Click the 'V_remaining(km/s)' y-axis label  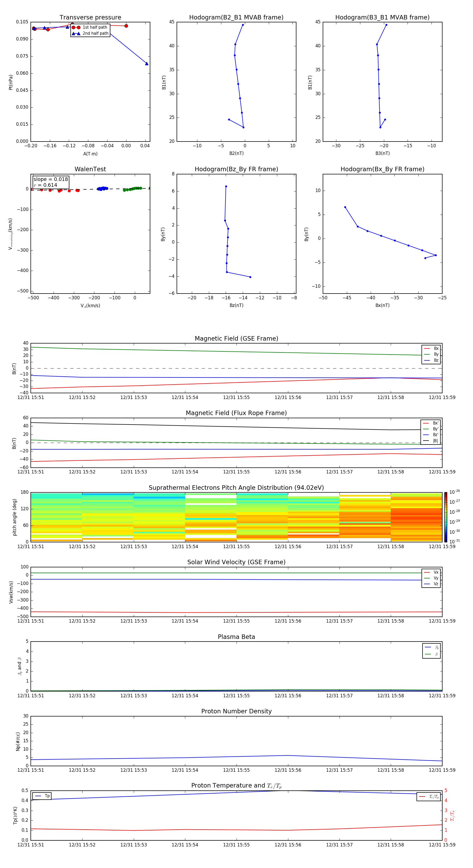pos(11,234)
